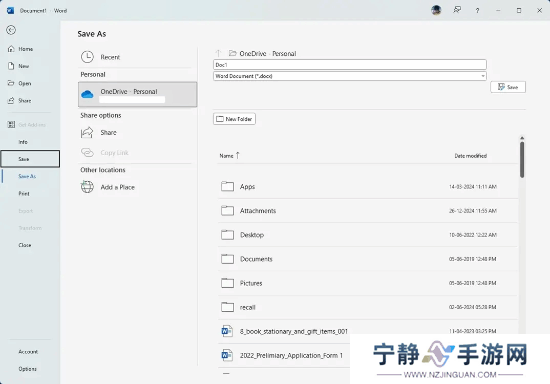The width and height of the screenshot is (550, 384).
Task: Click the file list scrollbar thumb
Action: pos(522,160)
